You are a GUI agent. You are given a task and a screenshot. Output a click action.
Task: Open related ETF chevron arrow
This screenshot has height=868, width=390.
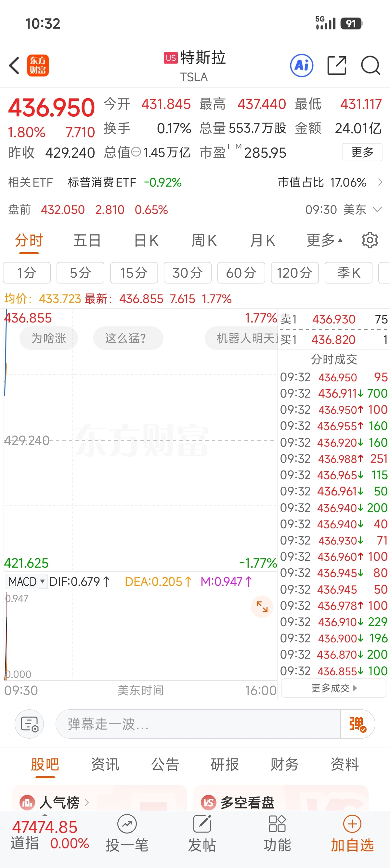coord(380,182)
